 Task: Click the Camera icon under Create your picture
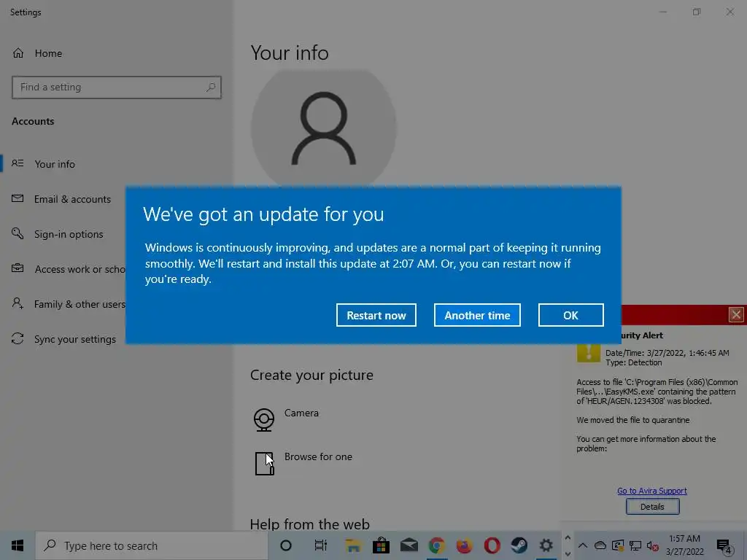click(x=264, y=419)
